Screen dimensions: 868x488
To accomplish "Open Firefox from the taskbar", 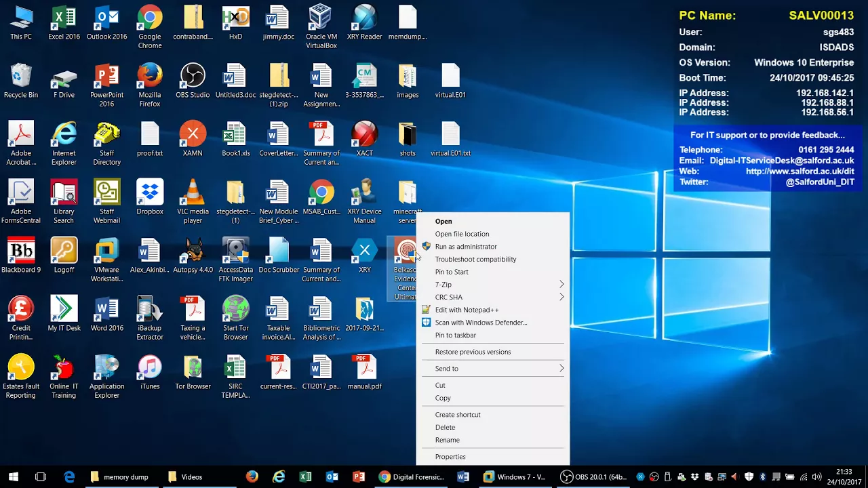I will (x=252, y=477).
